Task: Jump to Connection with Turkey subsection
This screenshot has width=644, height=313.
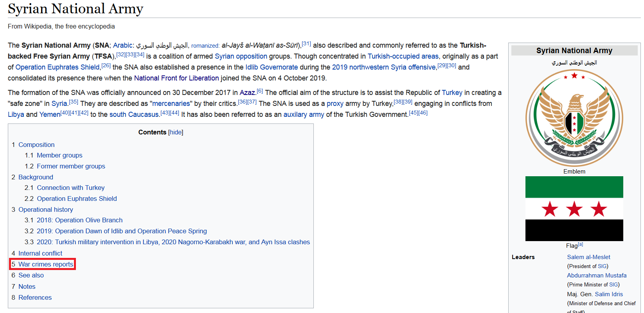Action: tap(71, 188)
